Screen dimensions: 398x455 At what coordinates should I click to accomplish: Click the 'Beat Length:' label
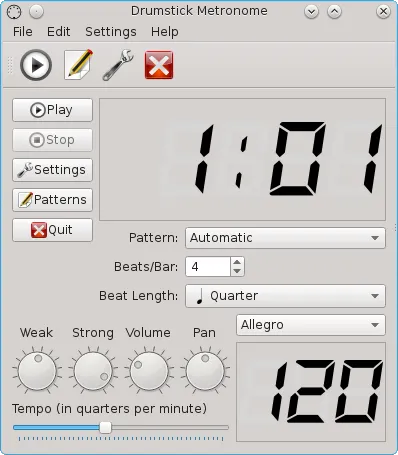click(x=138, y=296)
